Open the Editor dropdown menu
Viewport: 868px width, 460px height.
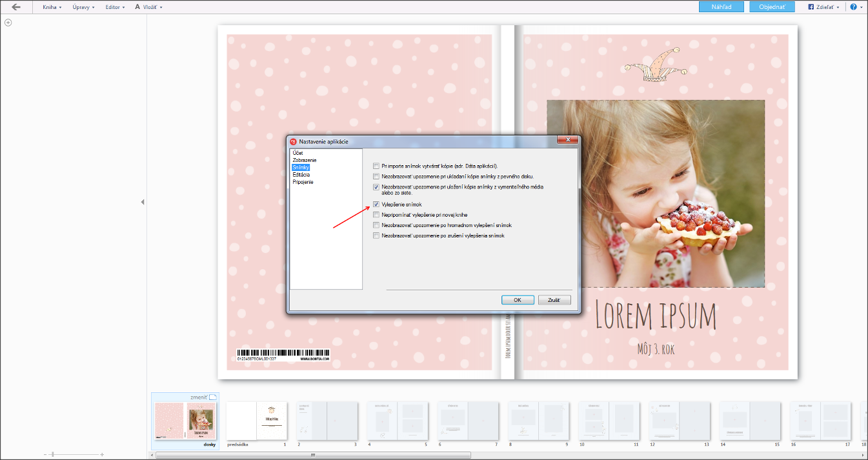click(115, 7)
